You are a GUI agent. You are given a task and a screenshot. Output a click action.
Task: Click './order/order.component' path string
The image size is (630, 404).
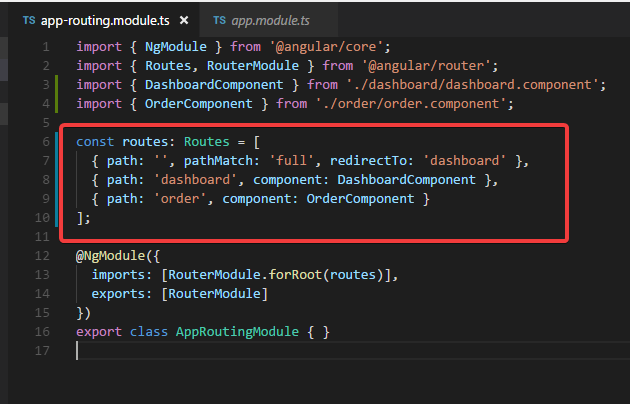pyautogui.click(x=411, y=104)
